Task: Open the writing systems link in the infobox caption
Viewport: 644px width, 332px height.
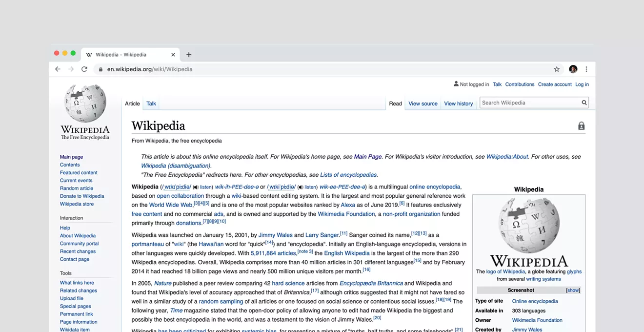Action: [x=543, y=279]
